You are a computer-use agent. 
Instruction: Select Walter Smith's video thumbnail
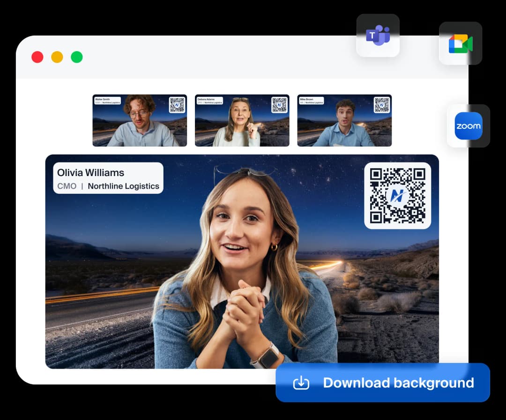tap(140, 121)
